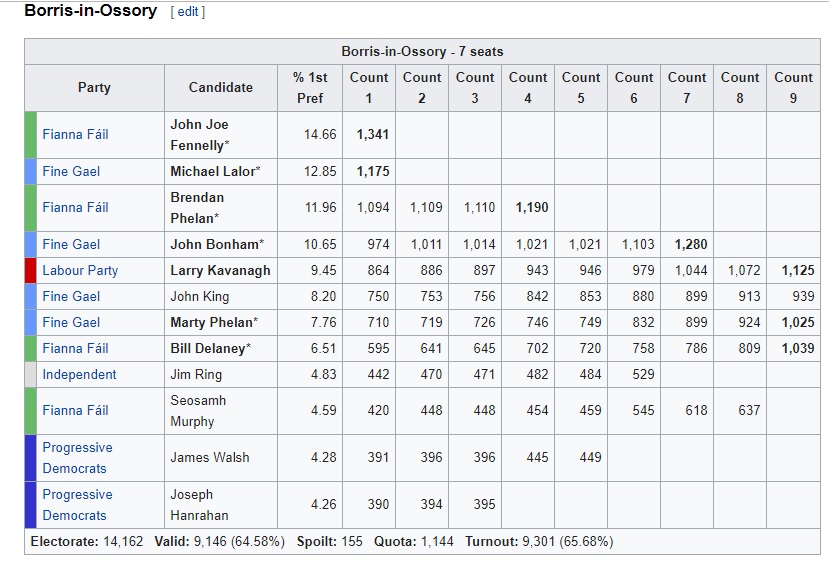The height and width of the screenshot is (565, 829).
Task: Click the bold 1,039 for Bill Delaney
Action: click(798, 349)
